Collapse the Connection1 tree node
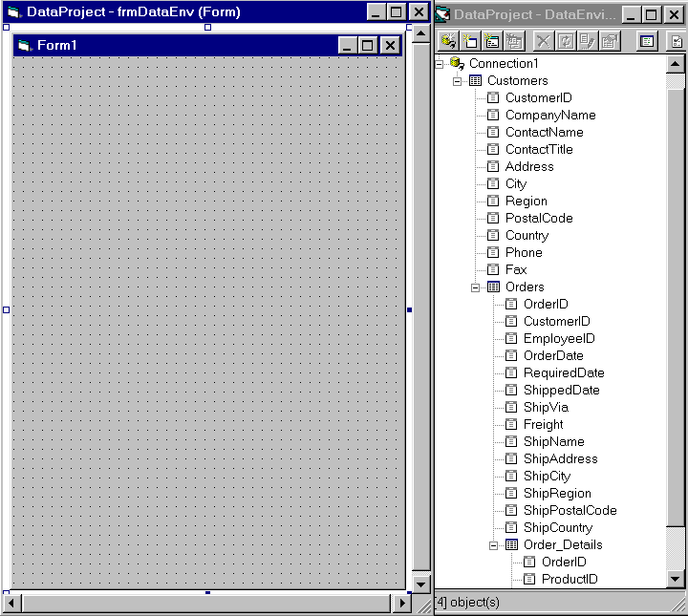Image resolution: width=688 pixels, height=616 pixels. [x=440, y=64]
